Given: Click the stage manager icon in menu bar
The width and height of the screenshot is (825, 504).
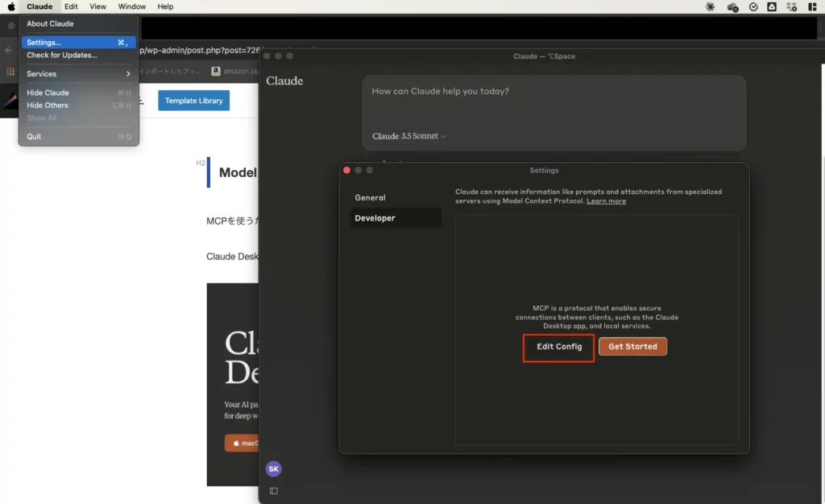Looking at the screenshot, I should click(x=813, y=6).
